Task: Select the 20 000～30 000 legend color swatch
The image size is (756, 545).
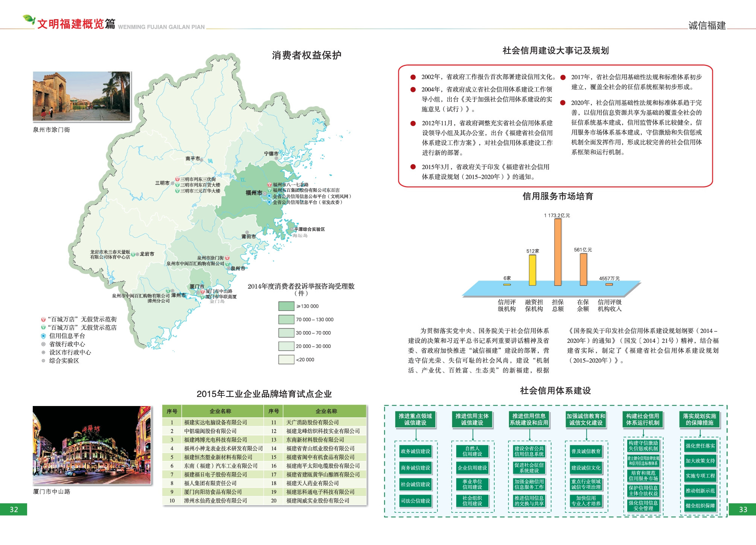Action: coord(286,346)
